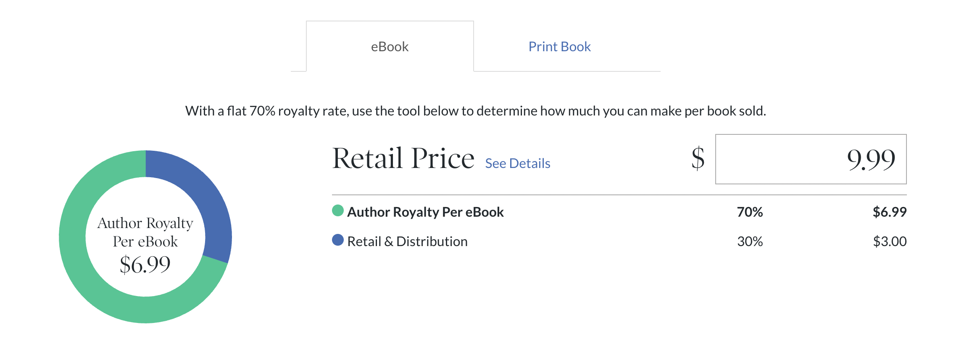Click the flat 70% royalty rate description
Image resolution: width=980 pixels, height=341 pixels.
[x=475, y=111]
